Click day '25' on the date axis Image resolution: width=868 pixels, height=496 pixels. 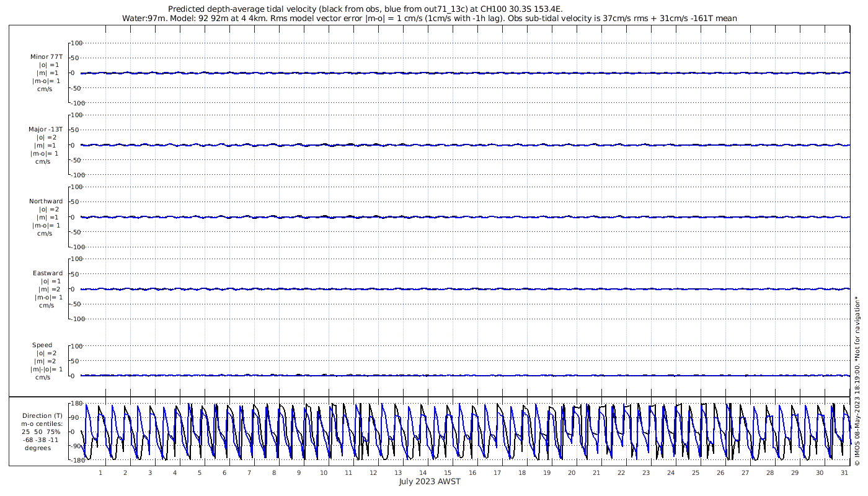point(696,472)
